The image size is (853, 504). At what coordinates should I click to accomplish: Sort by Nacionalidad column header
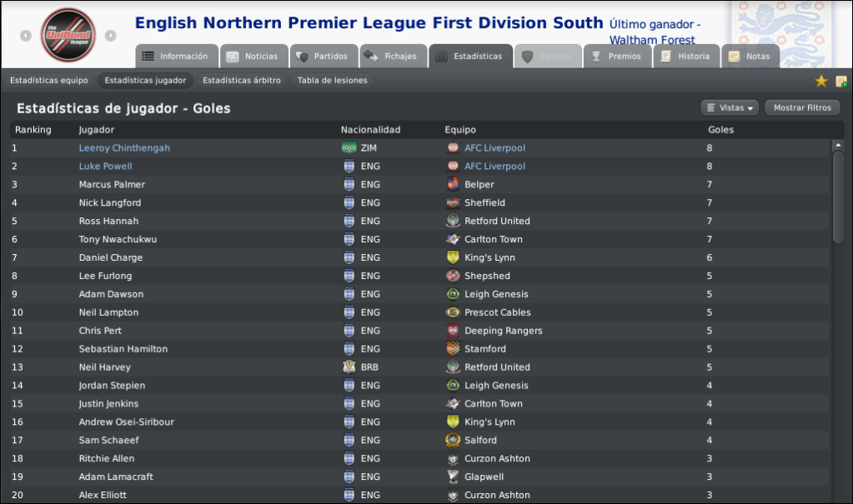[x=370, y=129]
